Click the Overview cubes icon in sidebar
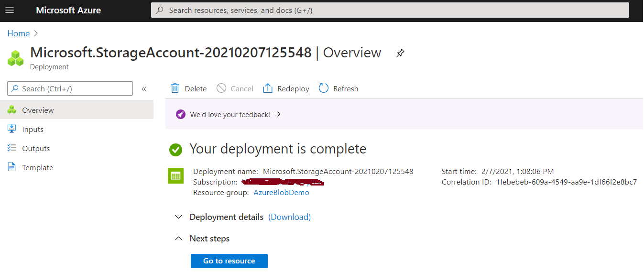The height and width of the screenshot is (273, 644). click(x=12, y=109)
